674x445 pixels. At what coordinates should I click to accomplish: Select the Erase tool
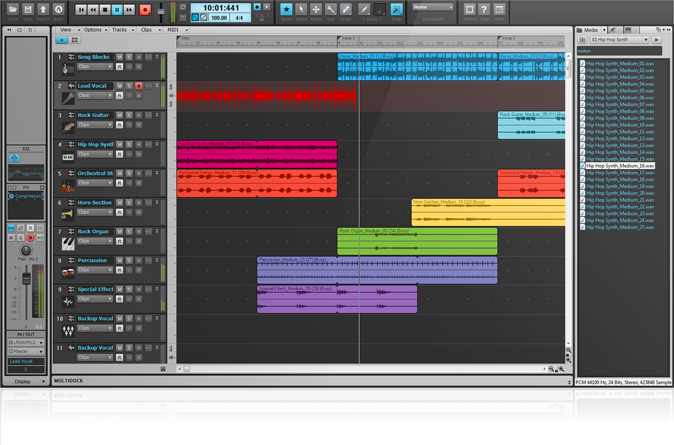346,9
